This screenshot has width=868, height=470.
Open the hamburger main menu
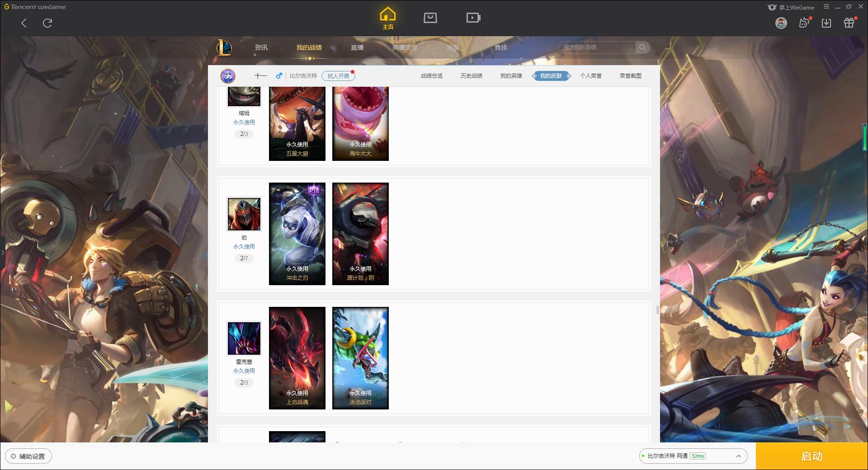(826, 7)
